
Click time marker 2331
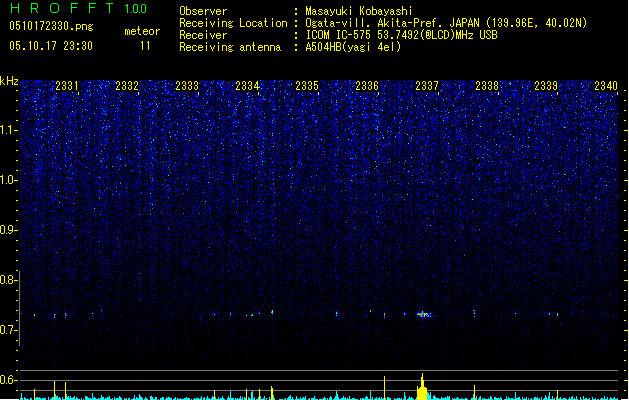coord(67,86)
